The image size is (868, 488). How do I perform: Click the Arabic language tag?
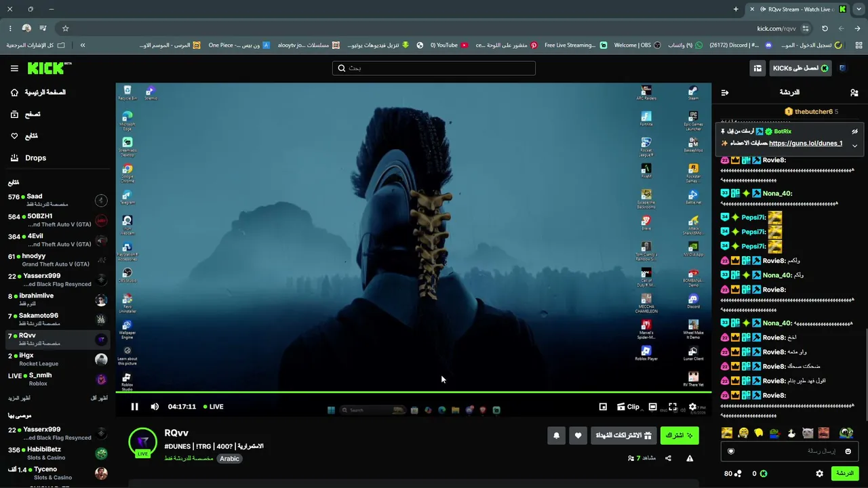(x=229, y=459)
